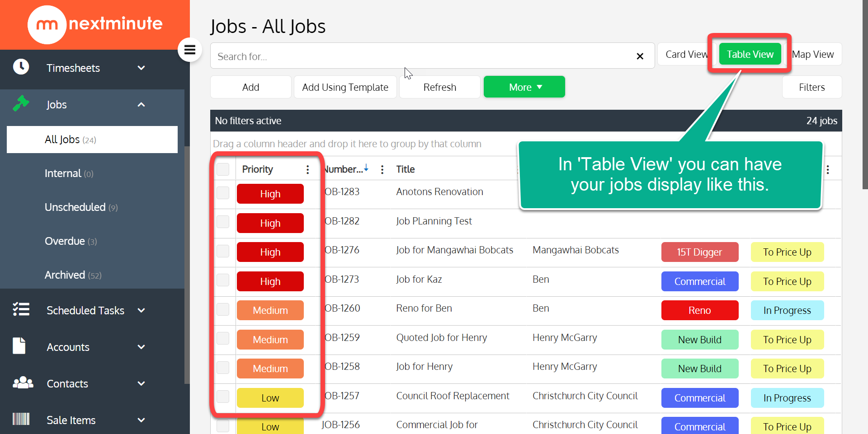Select checkbox for Reno for Ben
868x434 pixels.
pyautogui.click(x=223, y=309)
